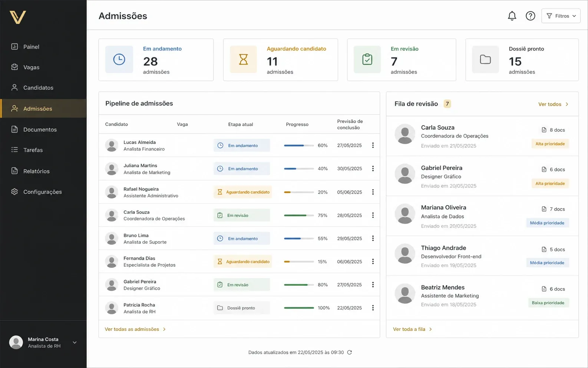Open Thiago Andrade's avatar in the review queue
This screenshot has height=368, width=588.
tap(405, 254)
